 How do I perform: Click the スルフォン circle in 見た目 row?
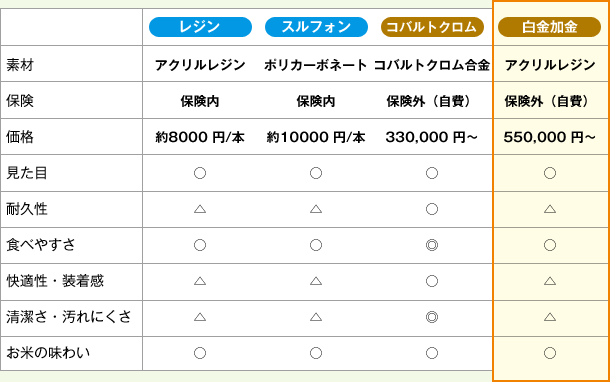pos(316,173)
